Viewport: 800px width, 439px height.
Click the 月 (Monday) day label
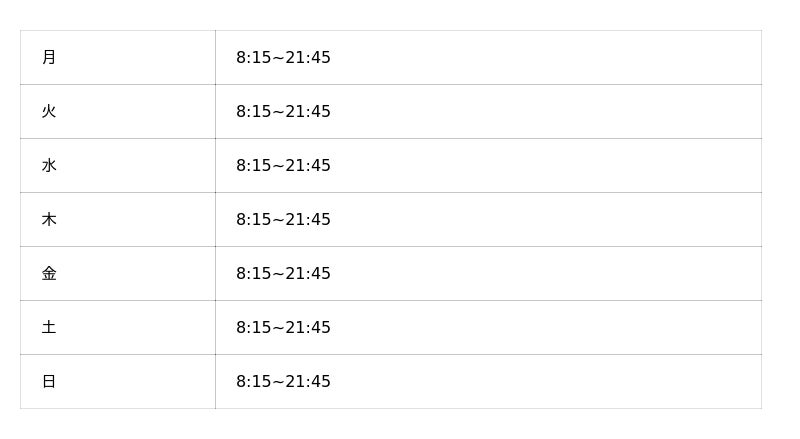pyautogui.click(x=49, y=58)
